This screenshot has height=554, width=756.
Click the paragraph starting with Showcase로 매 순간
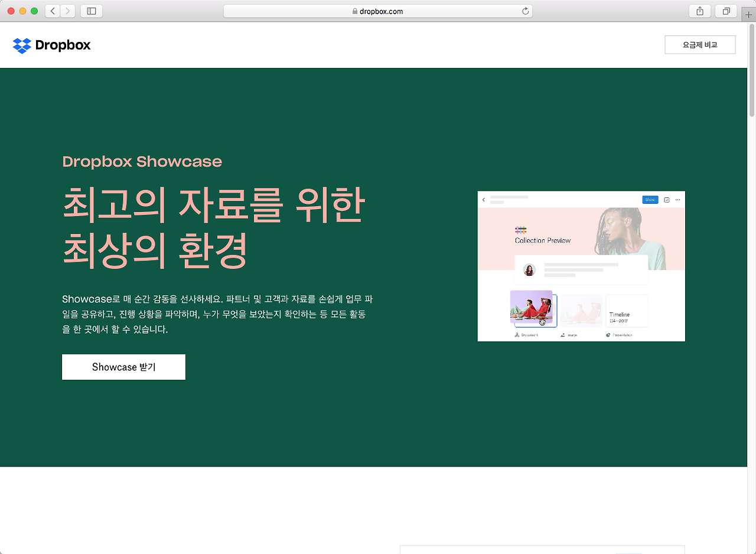point(217,314)
